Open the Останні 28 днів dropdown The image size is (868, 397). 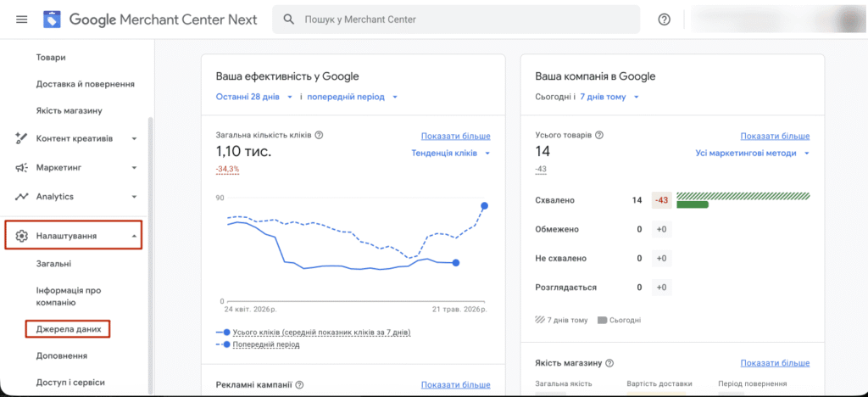(254, 97)
